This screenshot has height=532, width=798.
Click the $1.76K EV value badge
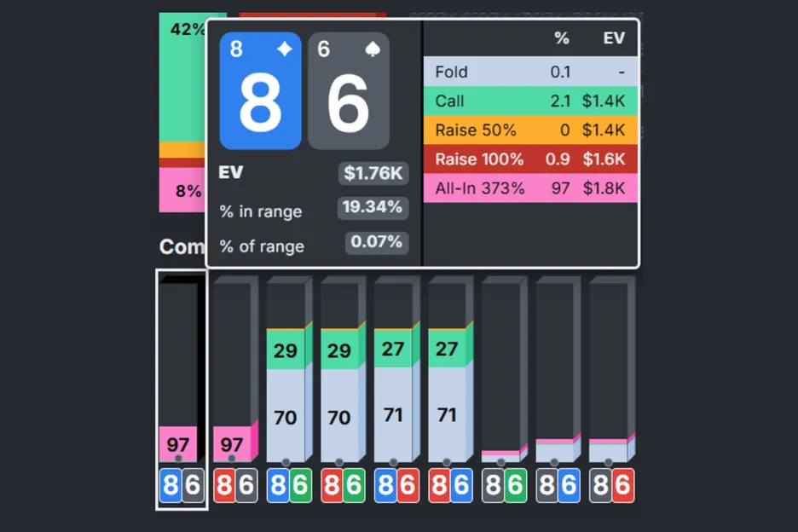(373, 174)
